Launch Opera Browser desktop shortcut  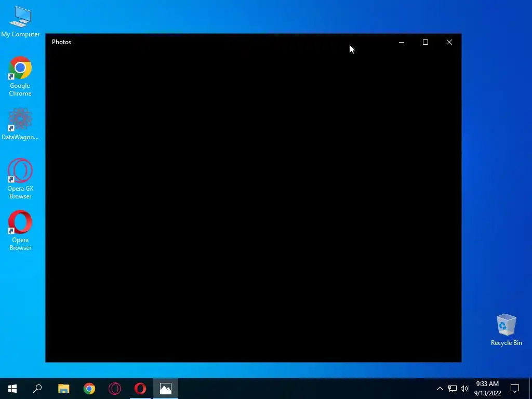coord(20,230)
